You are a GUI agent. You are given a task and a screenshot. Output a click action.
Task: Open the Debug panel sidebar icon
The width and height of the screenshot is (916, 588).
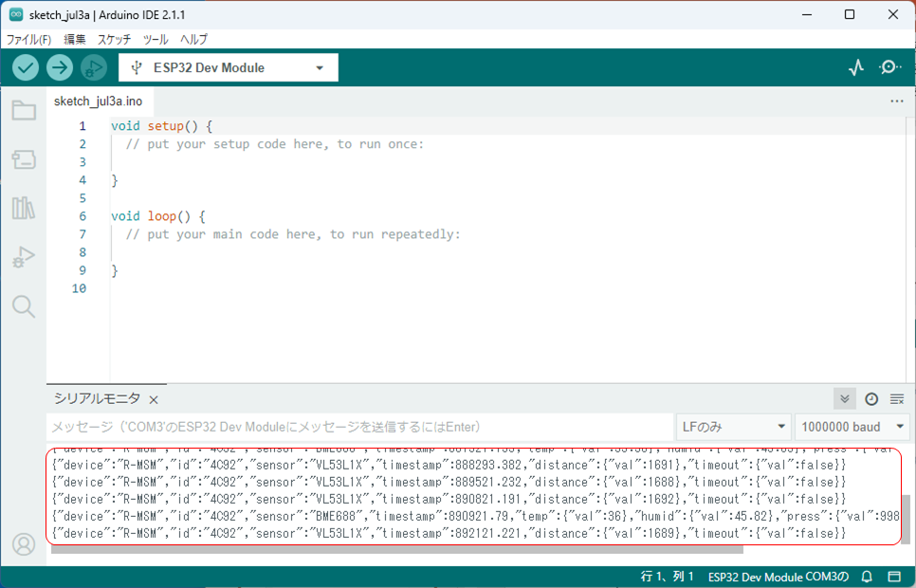tap(24, 257)
